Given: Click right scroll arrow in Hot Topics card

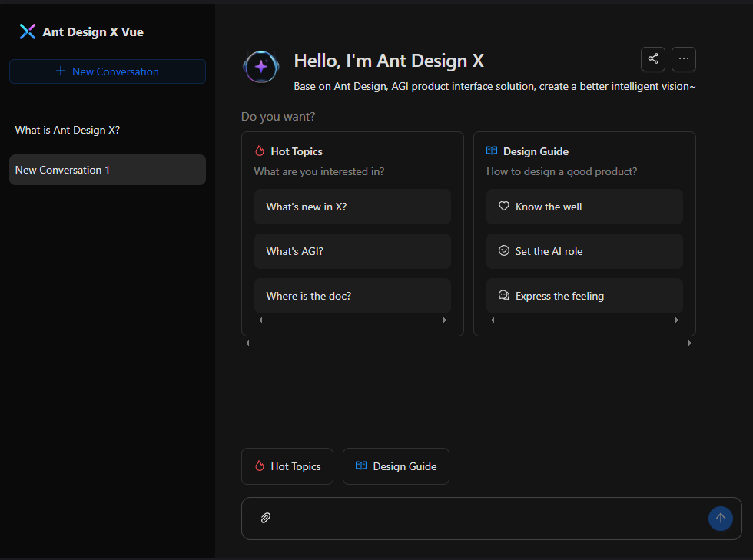Looking at the screenshot, I should [445, 320].
